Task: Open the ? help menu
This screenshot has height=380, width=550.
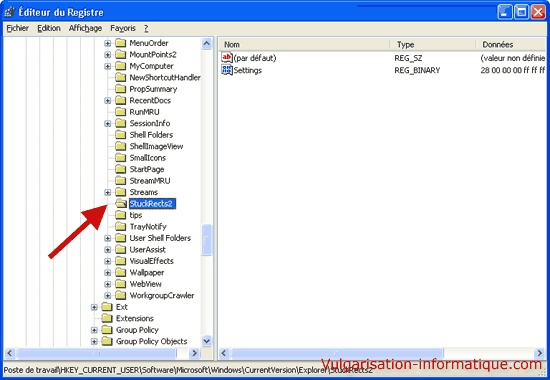Action: 146,28
